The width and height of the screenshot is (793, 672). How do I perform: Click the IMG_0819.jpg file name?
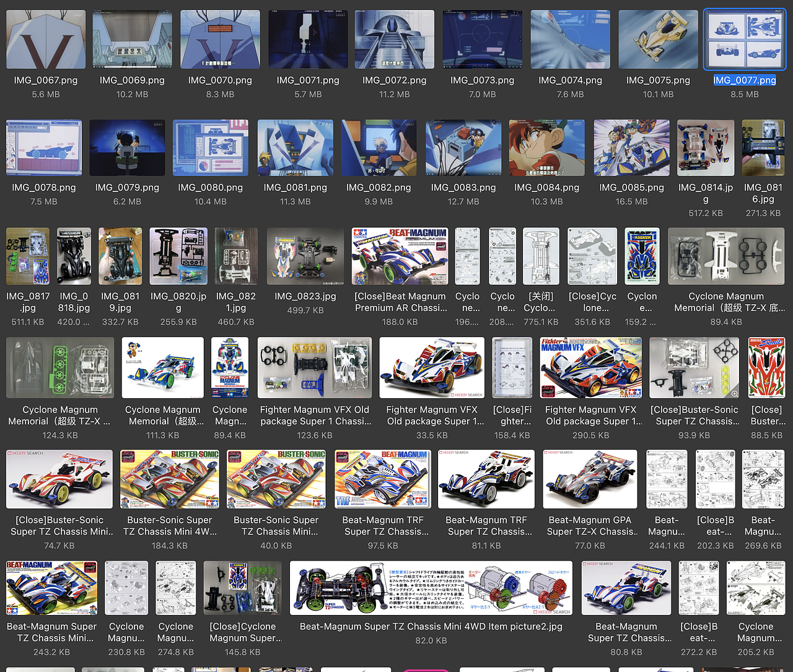120,302
